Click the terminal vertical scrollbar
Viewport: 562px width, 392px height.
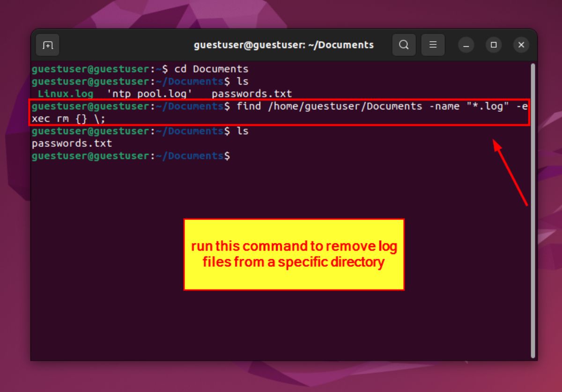[532, 210]
